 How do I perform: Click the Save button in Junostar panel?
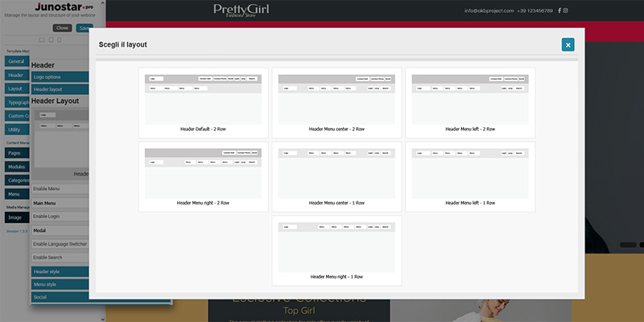85,28
